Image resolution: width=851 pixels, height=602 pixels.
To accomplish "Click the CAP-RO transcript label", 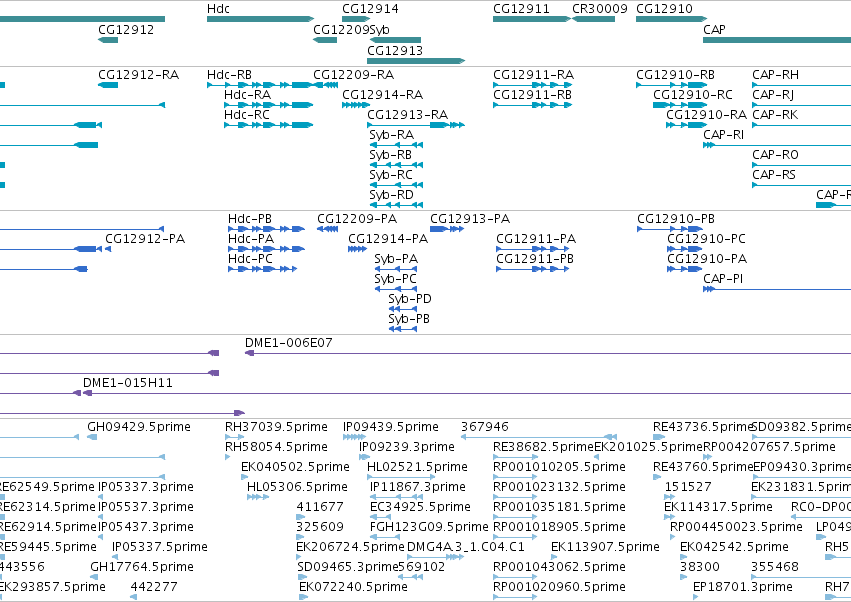I will click(776, 155).
